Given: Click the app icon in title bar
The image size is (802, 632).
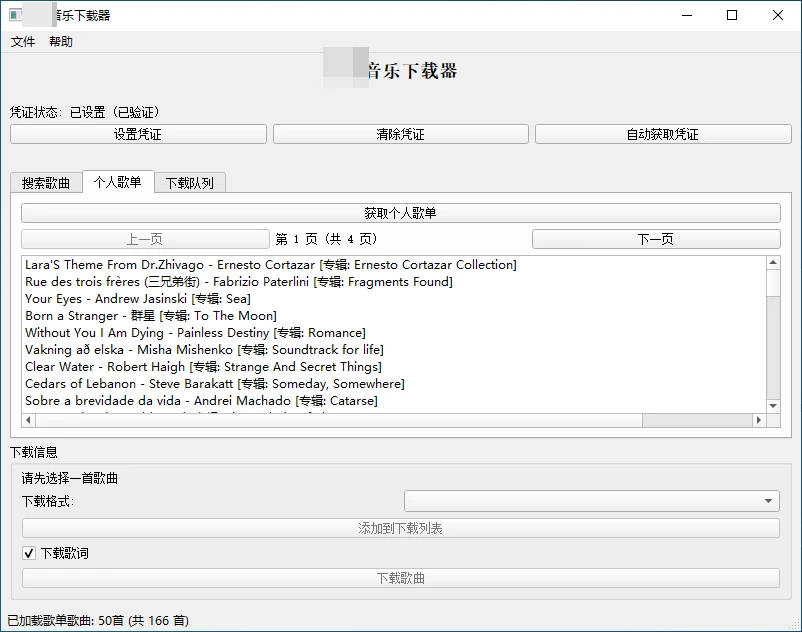Looking at the screenshot, I should click(x=16, y=15).
